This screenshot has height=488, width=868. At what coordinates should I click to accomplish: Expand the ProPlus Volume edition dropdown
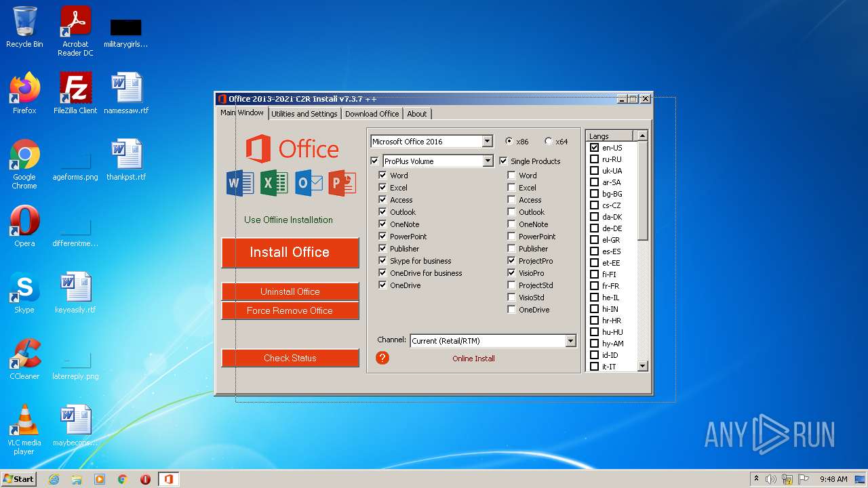coord(487,161)
